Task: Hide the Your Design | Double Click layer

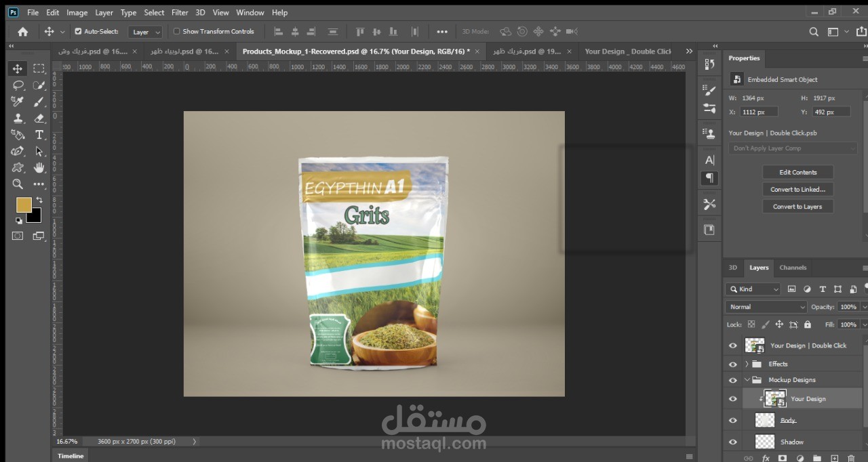Action: coord(732,345)
